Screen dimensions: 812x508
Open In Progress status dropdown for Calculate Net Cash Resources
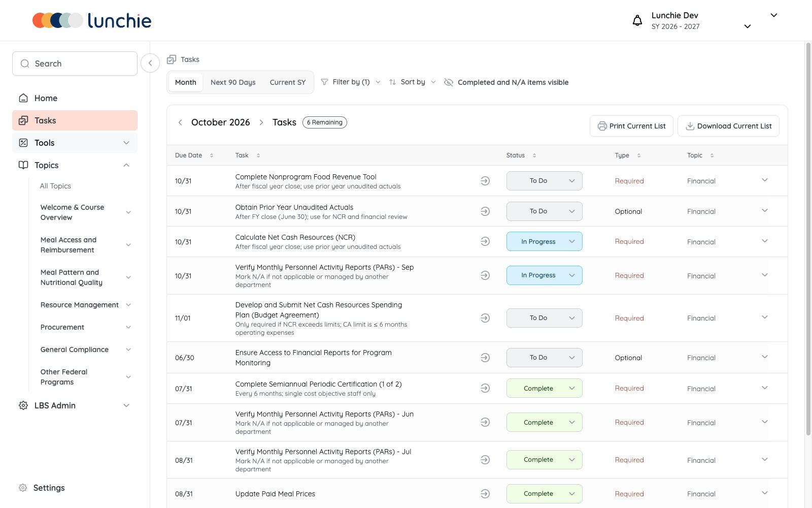(x=544, y=241)
